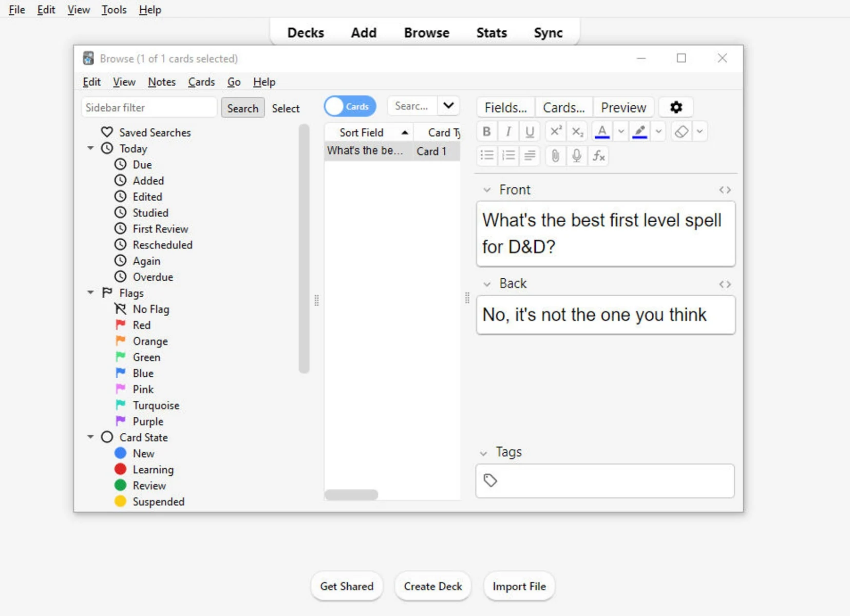
Task: Click the Preview button
Action: (x=624, y=107)
